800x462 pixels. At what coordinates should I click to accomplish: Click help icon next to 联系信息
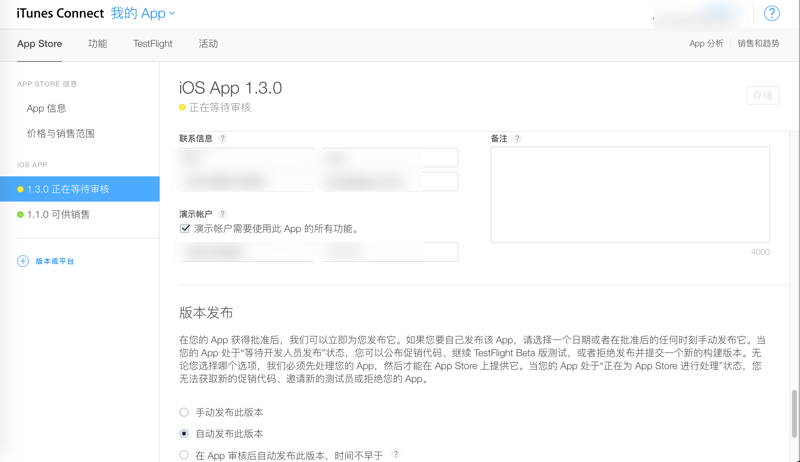(222, 139)
